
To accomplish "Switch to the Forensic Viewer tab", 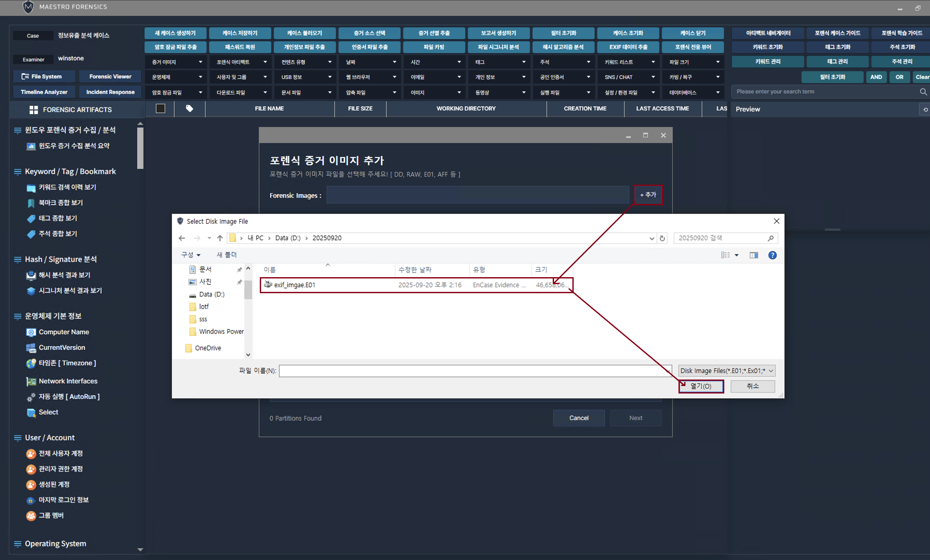I will click(110, 77).
